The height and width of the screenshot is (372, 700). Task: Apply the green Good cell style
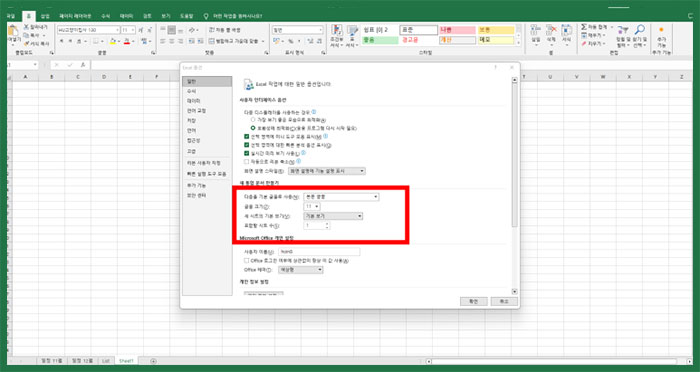pyautogui.click(x=380, y=40)
